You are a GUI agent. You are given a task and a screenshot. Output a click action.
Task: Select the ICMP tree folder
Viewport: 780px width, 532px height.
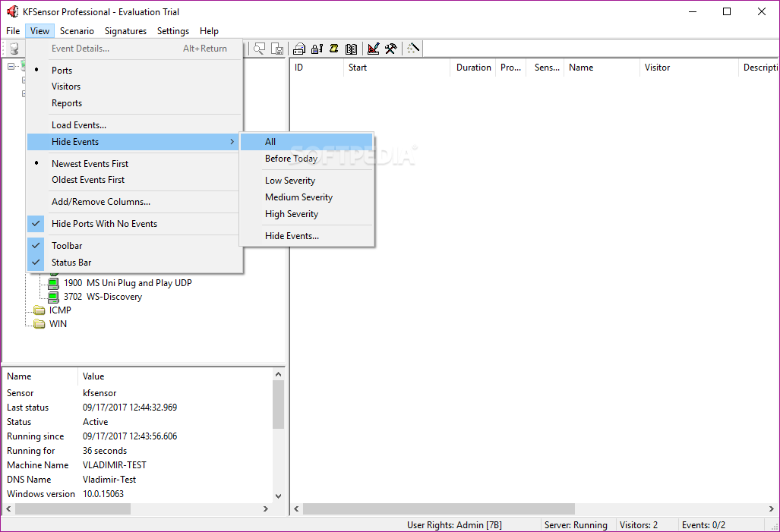click(60, 310)
